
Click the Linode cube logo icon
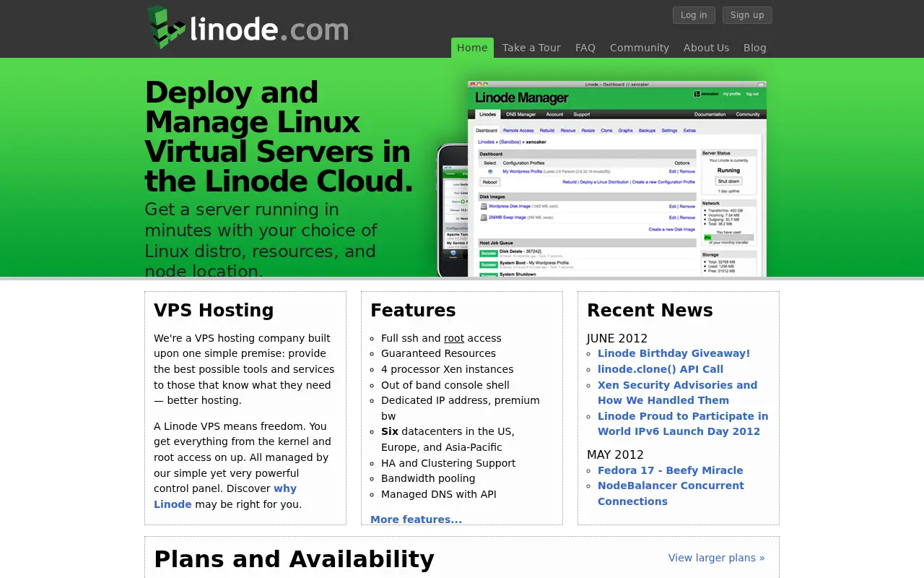(x=167, y=27)
